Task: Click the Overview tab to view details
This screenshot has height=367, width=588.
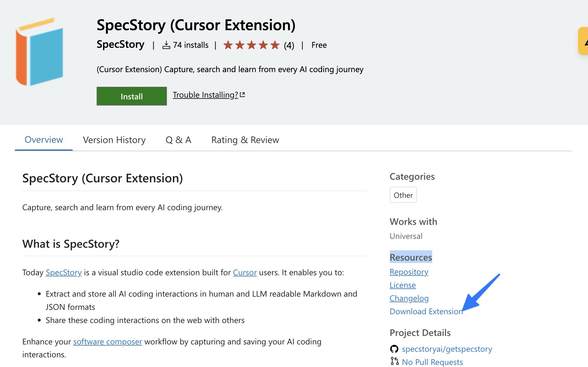Action: click(x=44, y=139)
